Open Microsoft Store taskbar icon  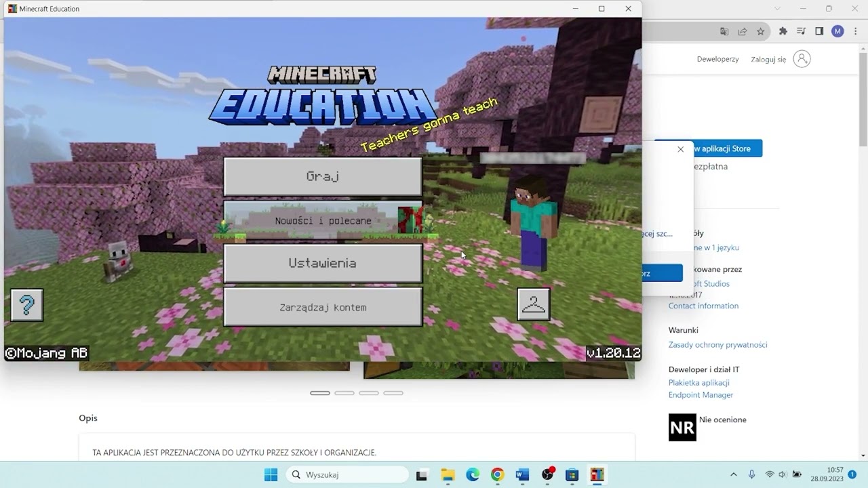(572, 474)
